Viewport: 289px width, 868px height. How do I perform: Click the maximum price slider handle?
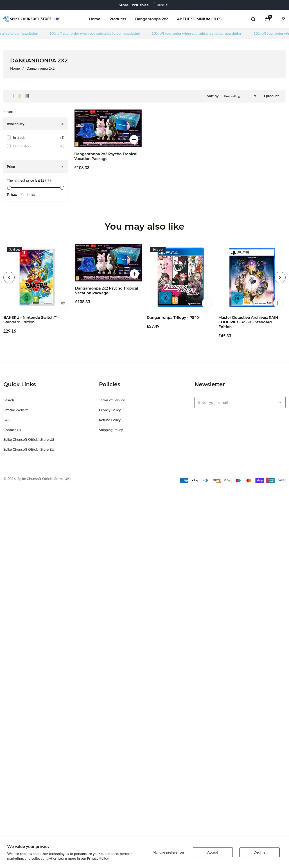pyautogui.click(x=62, y=188)
